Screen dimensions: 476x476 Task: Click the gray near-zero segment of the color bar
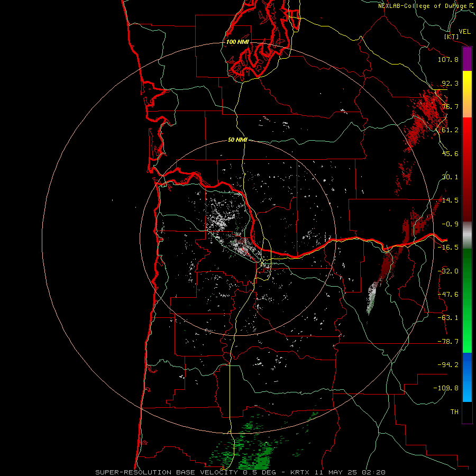[x=467, y=234]
